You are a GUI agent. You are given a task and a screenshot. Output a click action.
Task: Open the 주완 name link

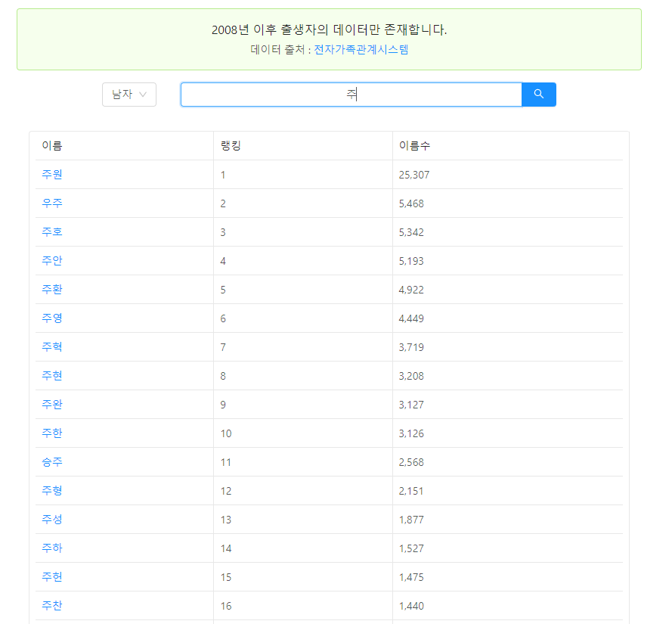(52, 405)
